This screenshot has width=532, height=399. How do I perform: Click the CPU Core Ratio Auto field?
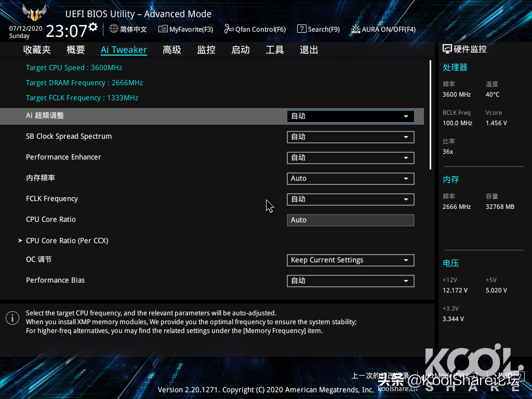coord(351,220)
